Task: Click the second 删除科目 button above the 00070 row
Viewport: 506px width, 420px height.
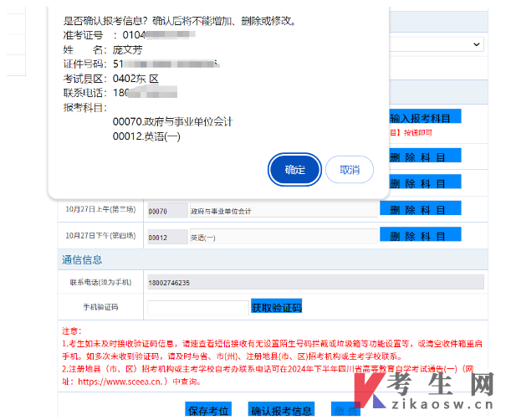Action: pyautogui.click(x=425, y=183)
